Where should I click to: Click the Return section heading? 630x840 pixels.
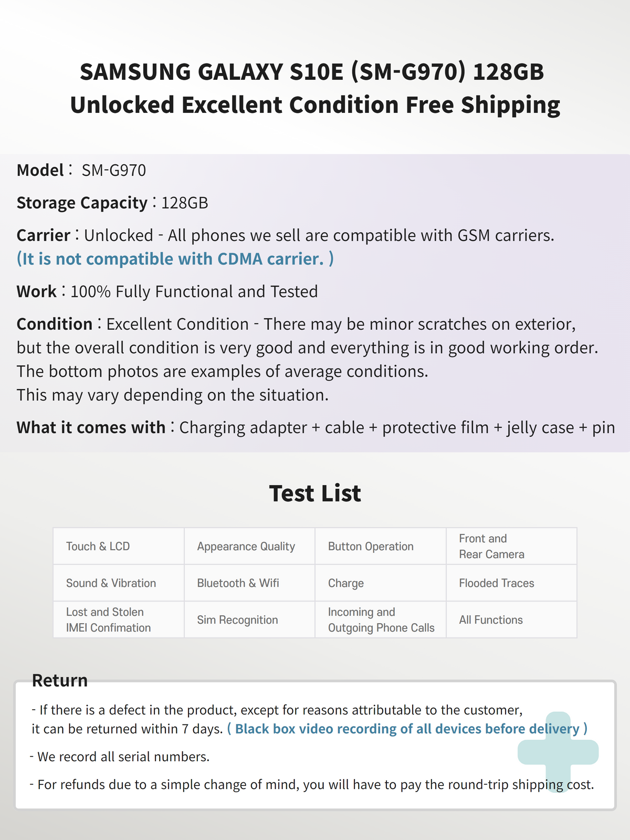60,680
